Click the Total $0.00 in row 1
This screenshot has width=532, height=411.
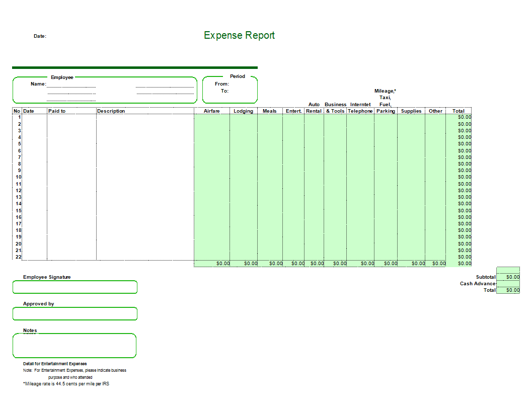tap(465, 117)
